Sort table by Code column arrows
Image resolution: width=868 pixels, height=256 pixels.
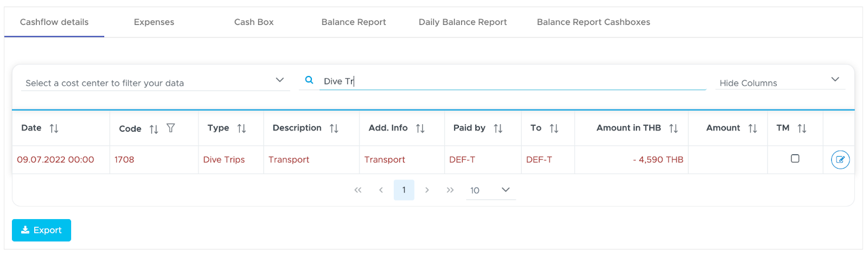click(x=154, y=129)
